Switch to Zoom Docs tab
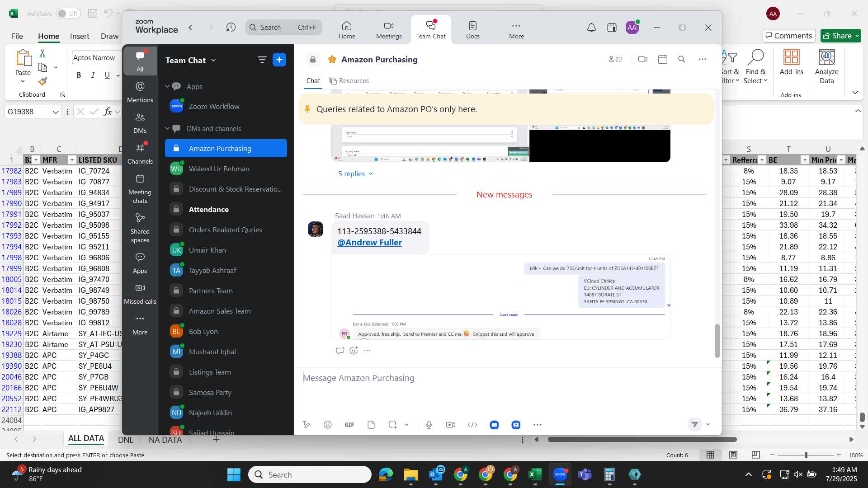The height and width of the screenshot is (488, 868). click(473, 30)
